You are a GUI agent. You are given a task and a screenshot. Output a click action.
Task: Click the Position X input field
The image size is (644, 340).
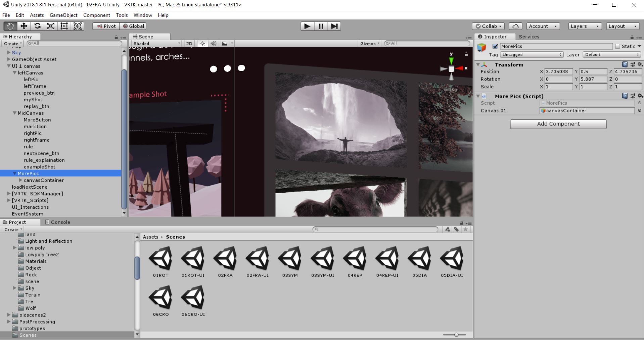559,71
